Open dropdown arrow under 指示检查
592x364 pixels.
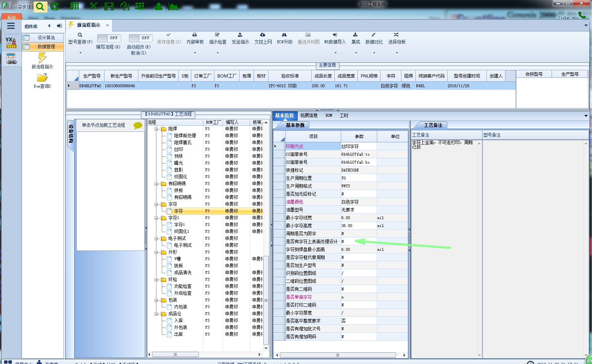(x=218, y=53)
